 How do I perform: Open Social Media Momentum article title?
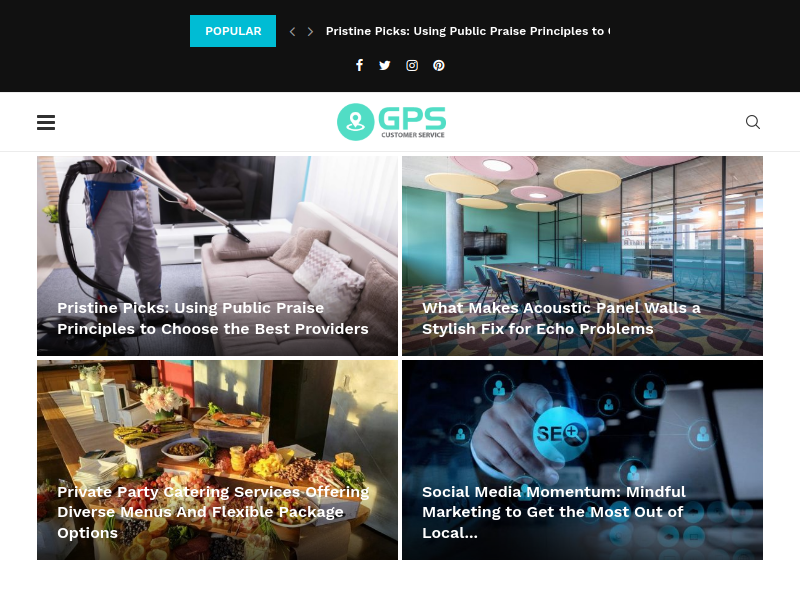tap(554, 512)
